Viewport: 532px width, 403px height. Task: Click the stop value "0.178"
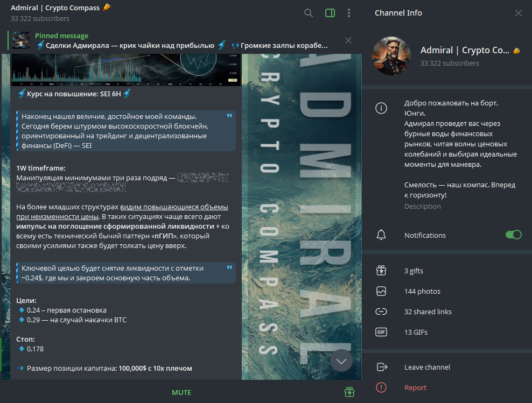(x=36, y=349)
